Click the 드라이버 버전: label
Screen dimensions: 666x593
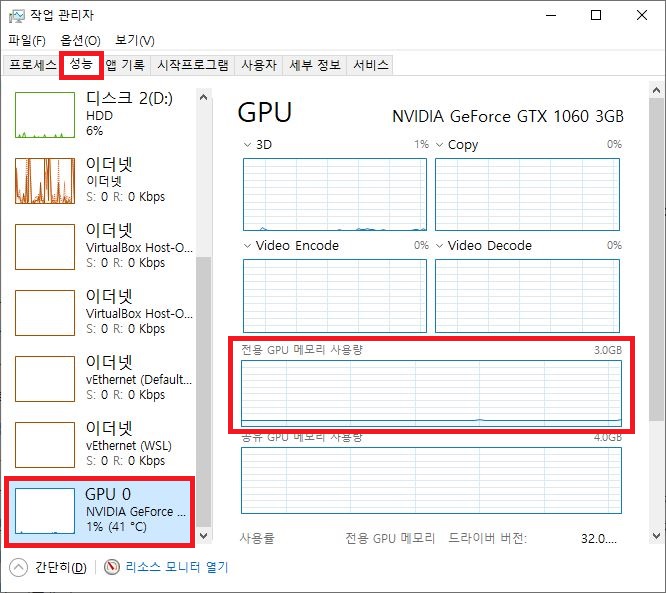click(488, 538)
